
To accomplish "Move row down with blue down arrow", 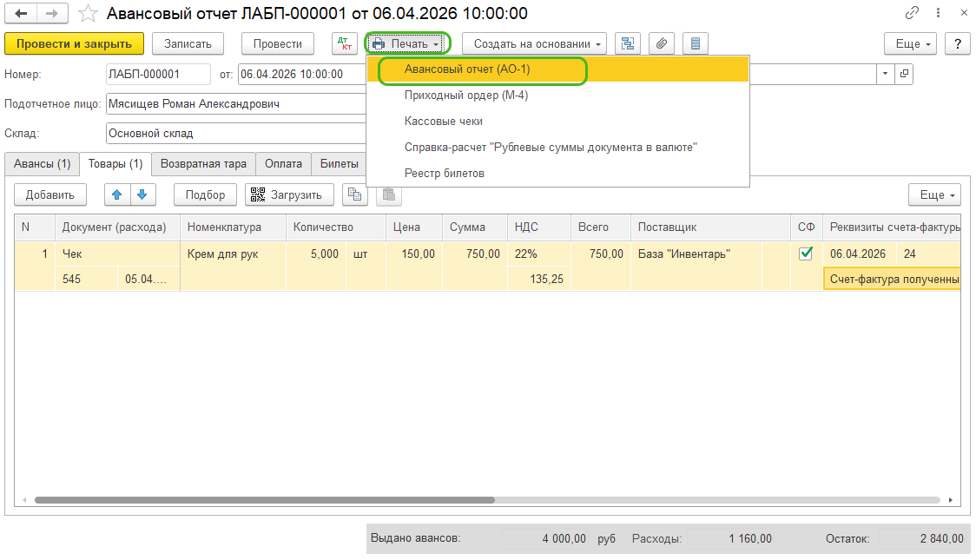I will point(142,194).
